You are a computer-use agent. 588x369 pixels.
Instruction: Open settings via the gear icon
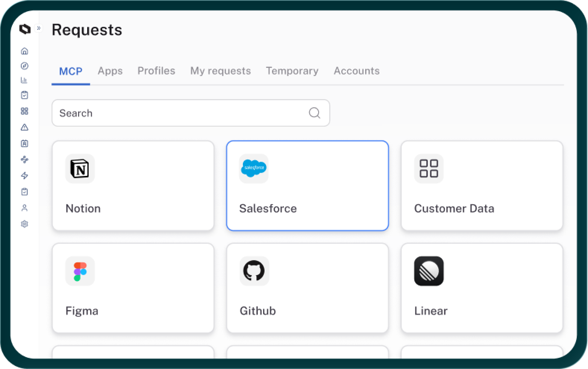tap(25, 224)
